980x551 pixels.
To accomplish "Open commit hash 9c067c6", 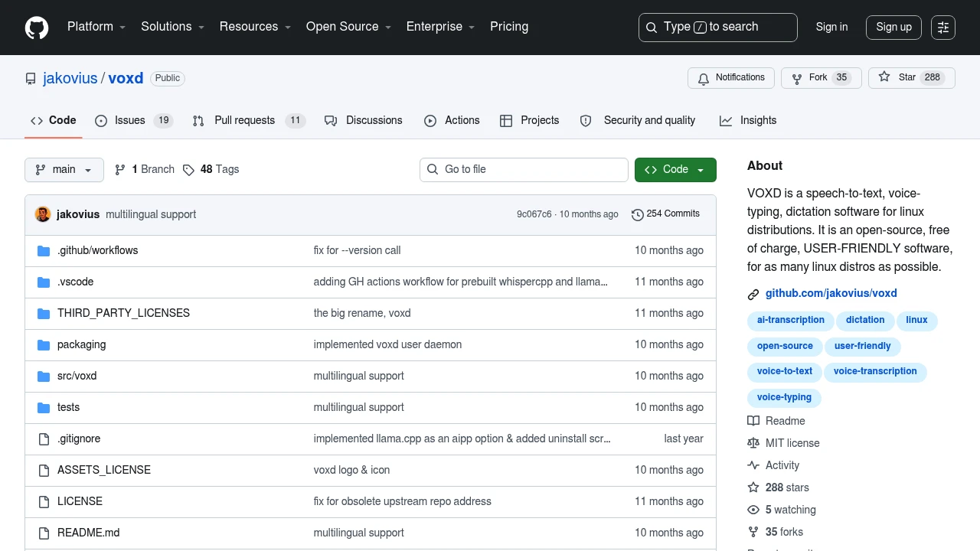I will pos(534,214).
